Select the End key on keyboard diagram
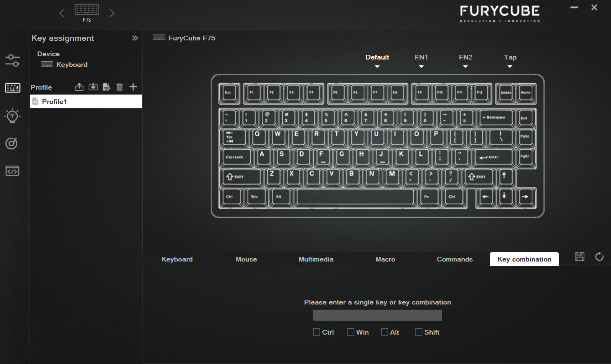This screenshot has height=364, width=611. (x=526, y=118)
